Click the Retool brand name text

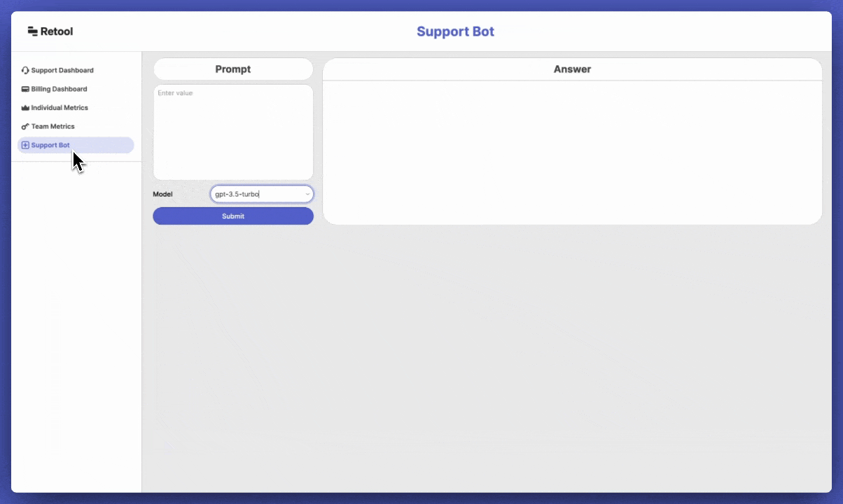(57, 31)
